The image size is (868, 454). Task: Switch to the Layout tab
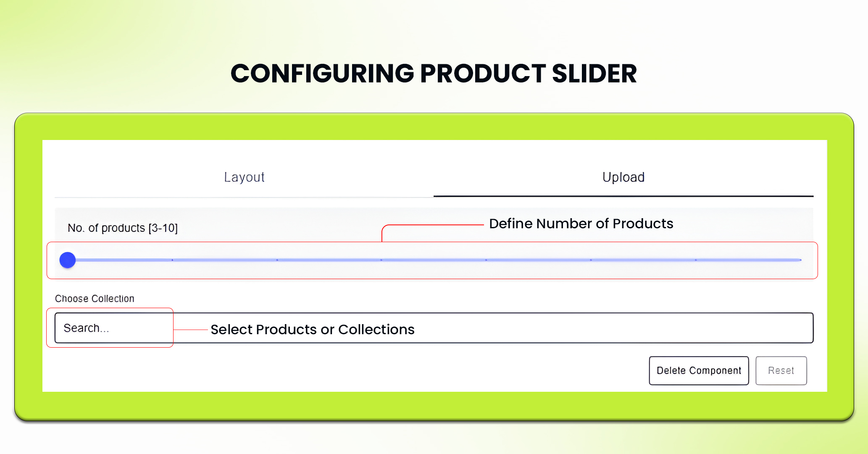(x=244, y=177)
